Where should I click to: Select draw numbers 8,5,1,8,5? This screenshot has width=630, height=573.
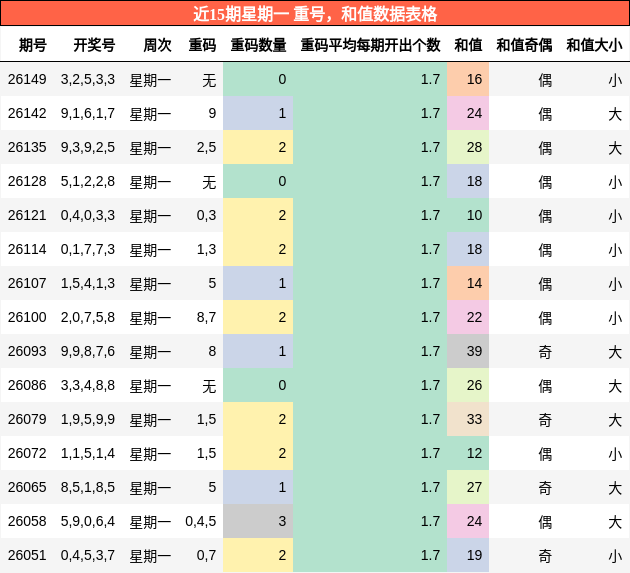click(88, 487)
